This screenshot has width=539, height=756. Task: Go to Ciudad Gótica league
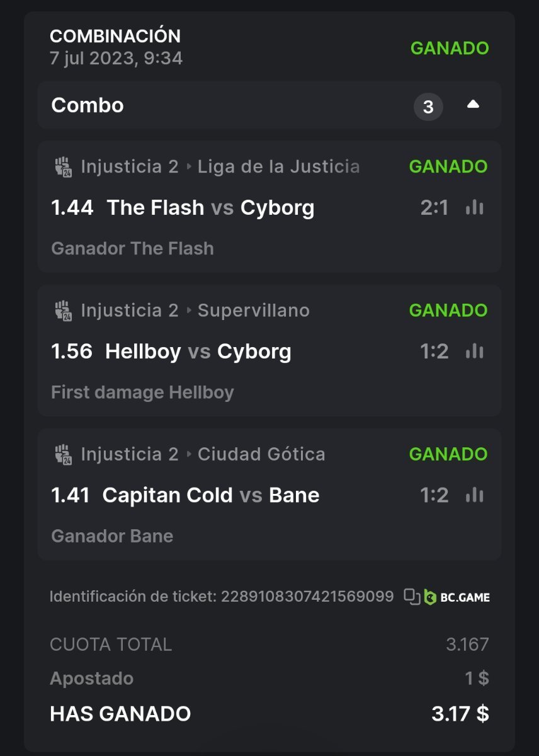click(x=261, y=454)
